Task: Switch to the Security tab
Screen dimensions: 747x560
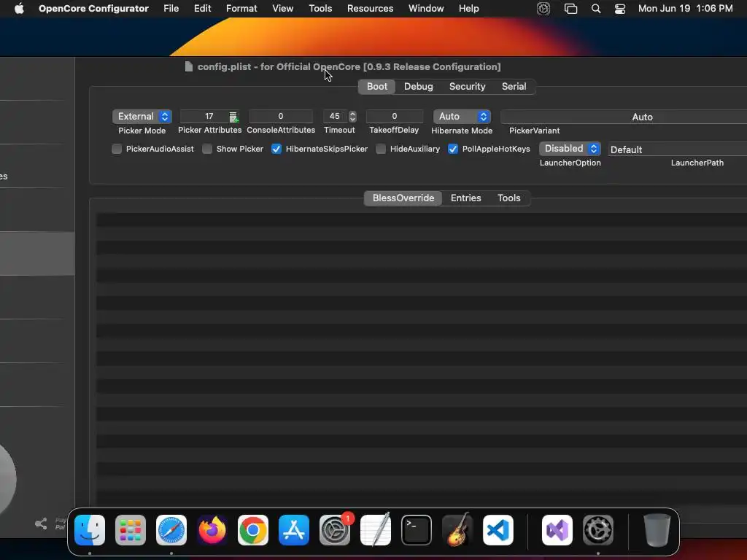Action: pos(467,87)
